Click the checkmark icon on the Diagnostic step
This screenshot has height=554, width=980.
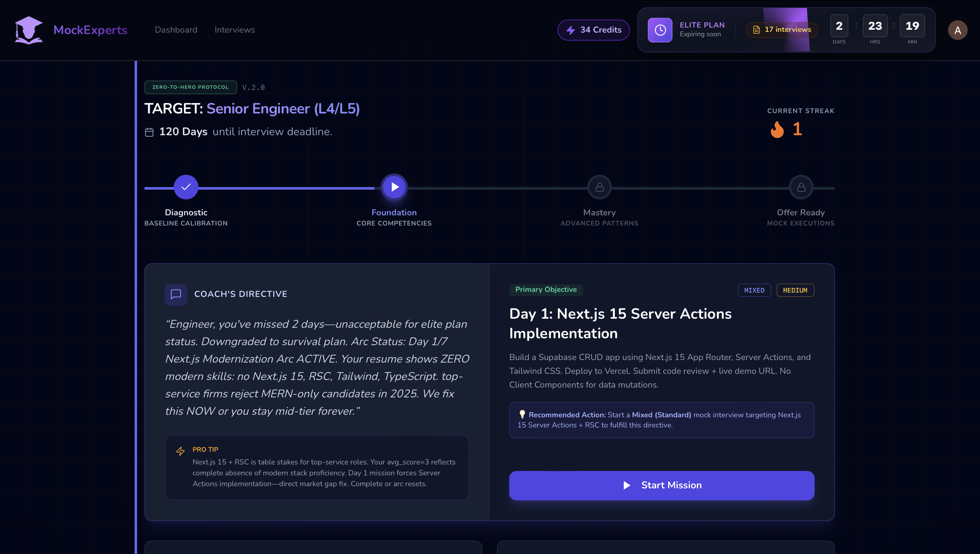186,187
